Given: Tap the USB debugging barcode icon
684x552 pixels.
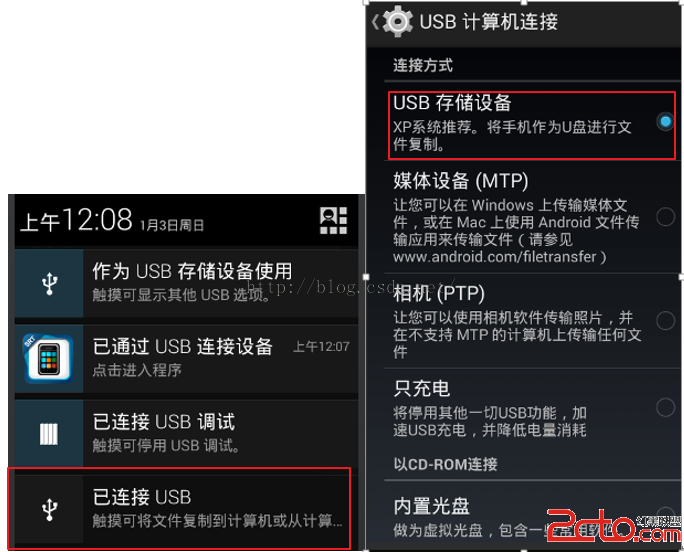Looking at the screenshot, I should (x=49, y=434).
